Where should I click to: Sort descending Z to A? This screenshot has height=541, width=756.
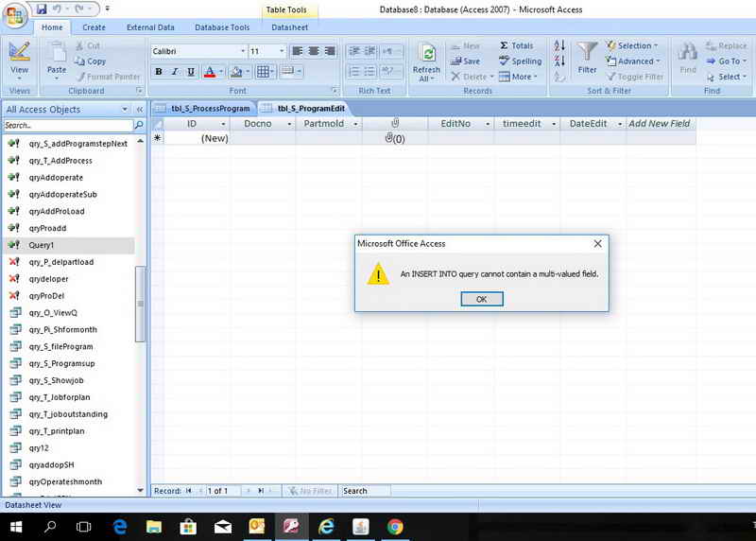(559, 61)
